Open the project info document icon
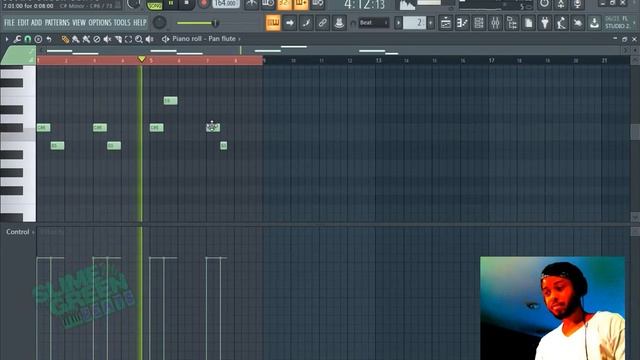Image resolution: width=640 pixels, height=360 pixels. point(528,23)
